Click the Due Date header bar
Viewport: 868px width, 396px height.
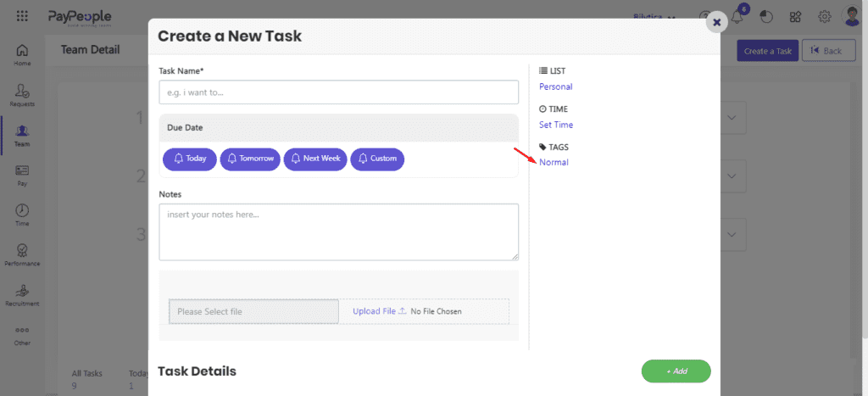point(339,128)
